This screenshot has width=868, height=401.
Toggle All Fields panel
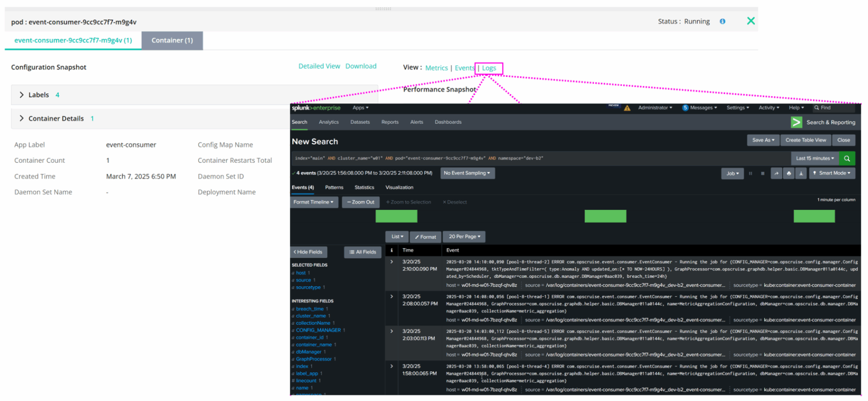tap(362, 252)
